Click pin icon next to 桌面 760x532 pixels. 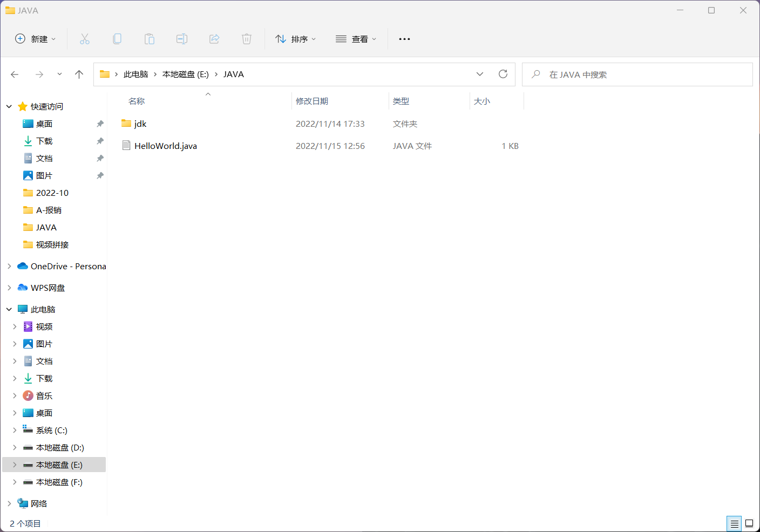(x=100, y=124)
